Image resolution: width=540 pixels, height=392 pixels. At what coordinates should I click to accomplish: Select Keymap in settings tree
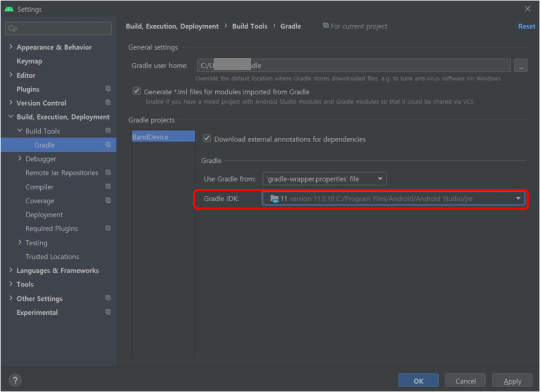pyautogui.click(x=30, y=61)
